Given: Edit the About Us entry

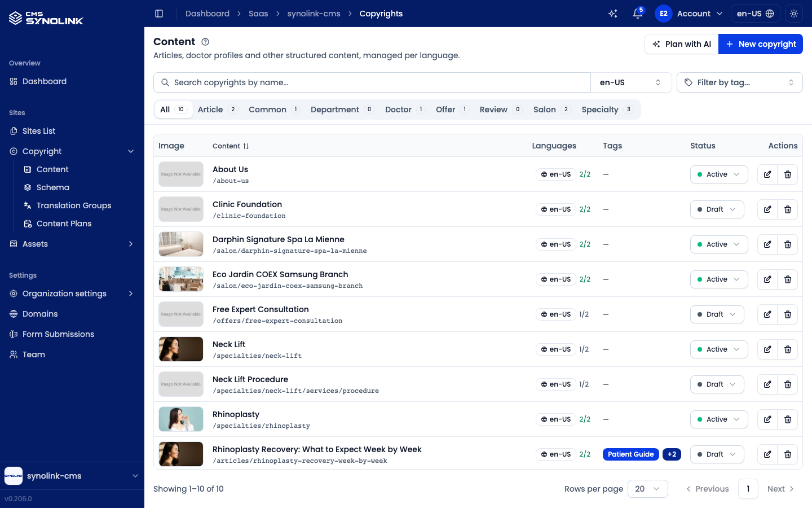Looking at the screenshot, I should (x=767, y=174).
